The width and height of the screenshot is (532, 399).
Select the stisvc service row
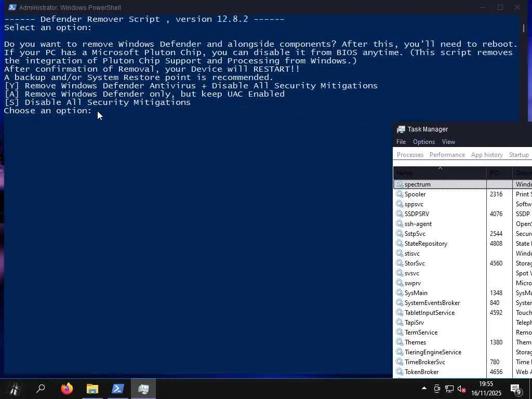(x=462, y=253)
